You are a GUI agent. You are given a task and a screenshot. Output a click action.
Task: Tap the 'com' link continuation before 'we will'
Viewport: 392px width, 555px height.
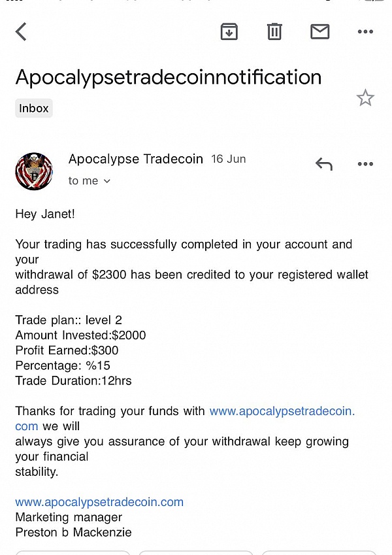[27, 426]
